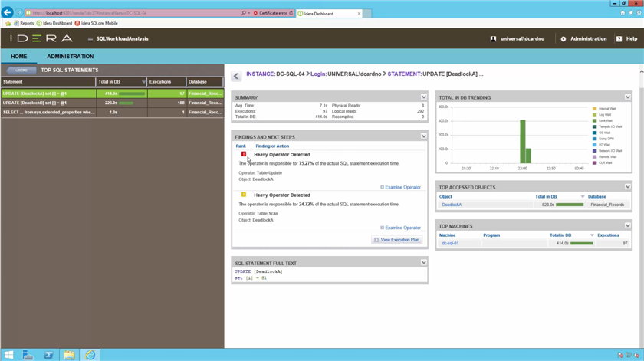Sort statements by the Total in DB arrow
The width and height of the screenshot is (644, 361).
pyautogui.click(x=143, y=82)
